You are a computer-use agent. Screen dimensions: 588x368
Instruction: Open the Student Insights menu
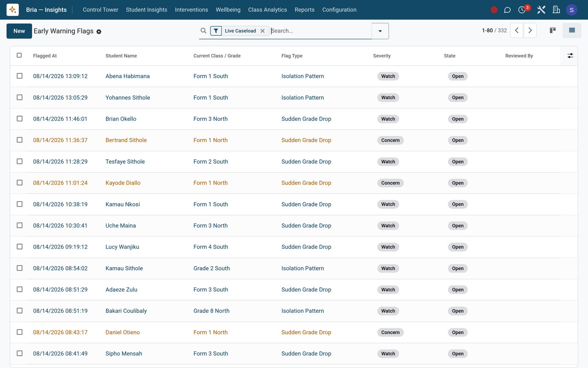click(x=146, y=10)
